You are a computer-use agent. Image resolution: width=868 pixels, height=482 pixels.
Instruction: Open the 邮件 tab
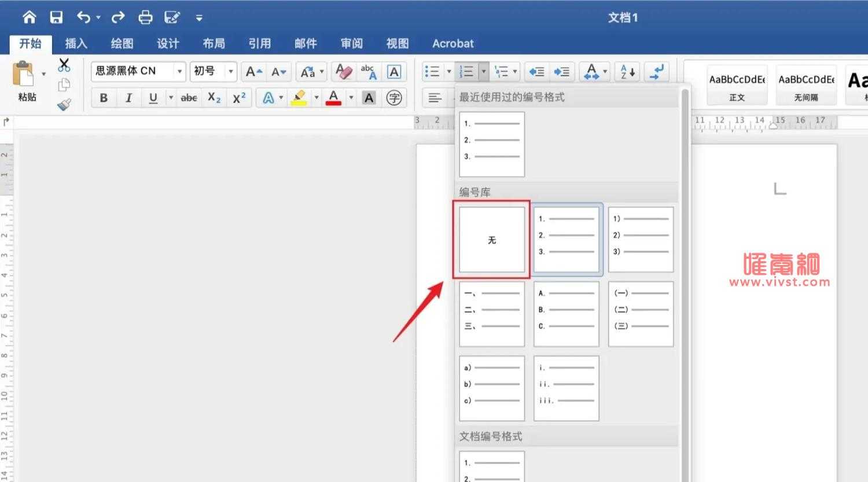(x=306, y=43)
